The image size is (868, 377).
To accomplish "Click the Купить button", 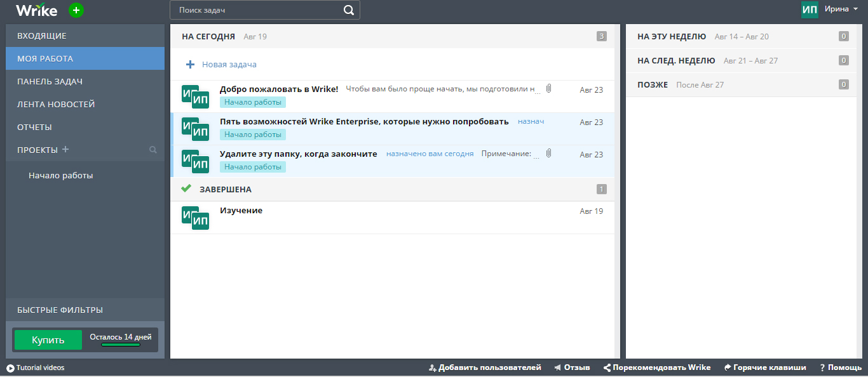I will tap(48, 340).
